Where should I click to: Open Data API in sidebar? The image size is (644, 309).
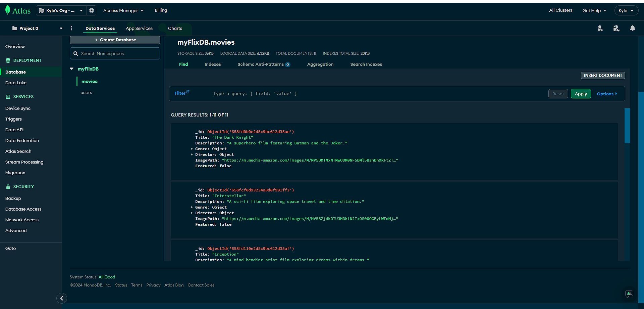click(x=14, y=130)
